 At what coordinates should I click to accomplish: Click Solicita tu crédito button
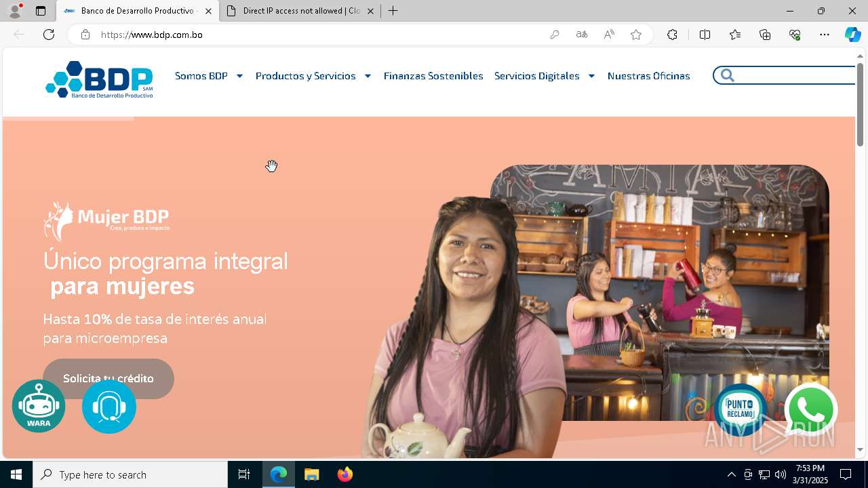point(108,378)
